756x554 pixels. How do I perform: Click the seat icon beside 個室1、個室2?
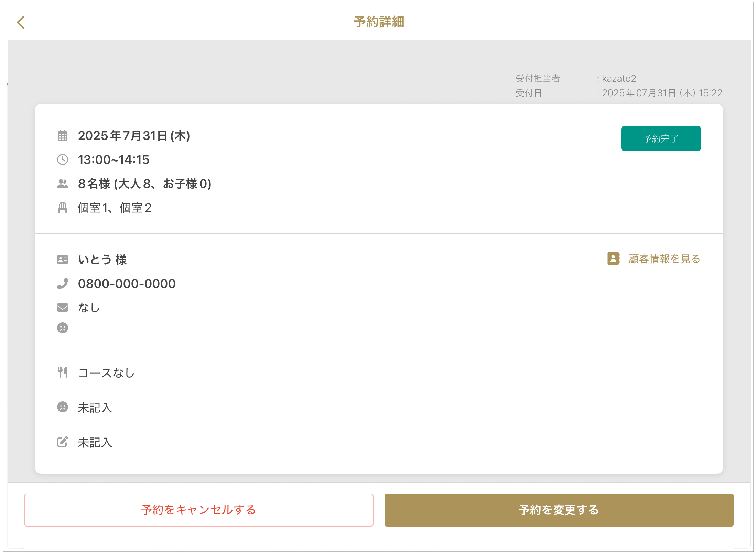point(62,208)
